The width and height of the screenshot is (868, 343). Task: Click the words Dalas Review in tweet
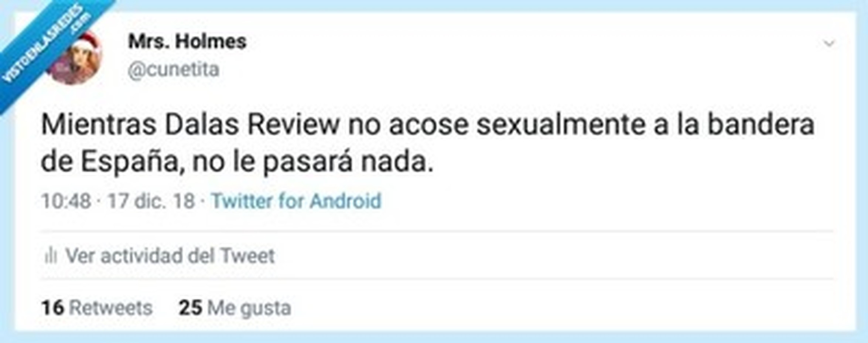coord(252,125)
